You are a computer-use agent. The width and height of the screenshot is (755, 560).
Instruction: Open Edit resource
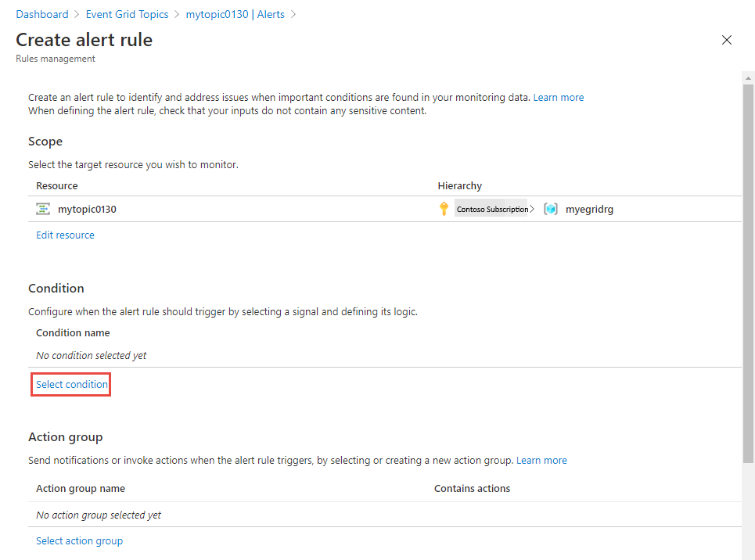point(65,235)
